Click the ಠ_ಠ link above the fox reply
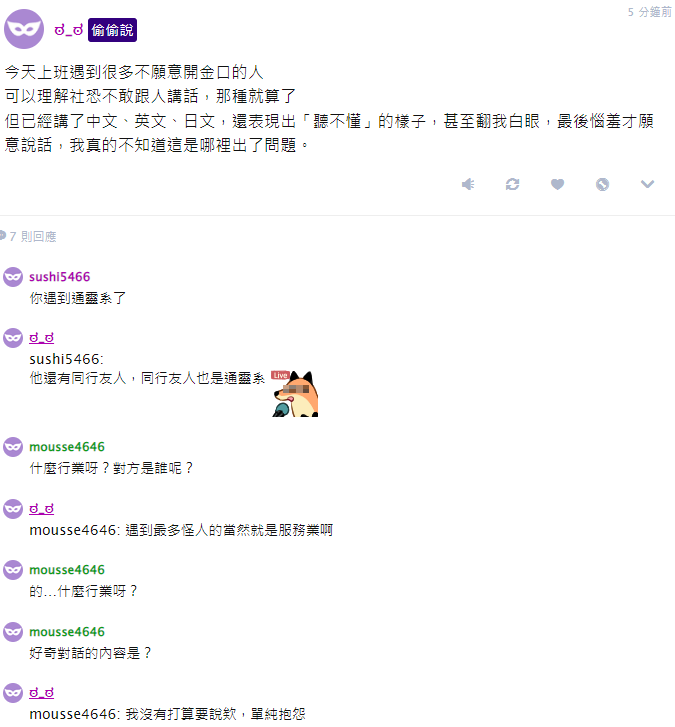The image size is (675, 727). 41,338
